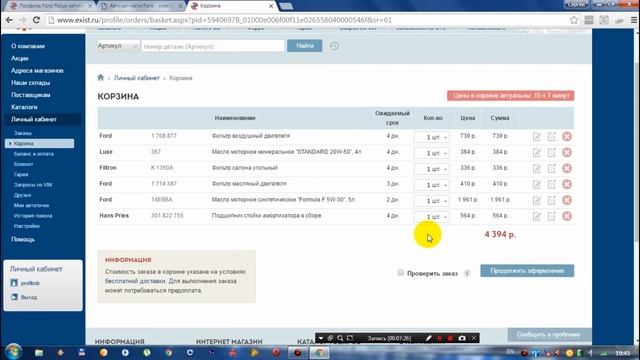Open quantity dropdown for Ford 1 708 877
640x360 pixels.
click(x=432, y=137)
